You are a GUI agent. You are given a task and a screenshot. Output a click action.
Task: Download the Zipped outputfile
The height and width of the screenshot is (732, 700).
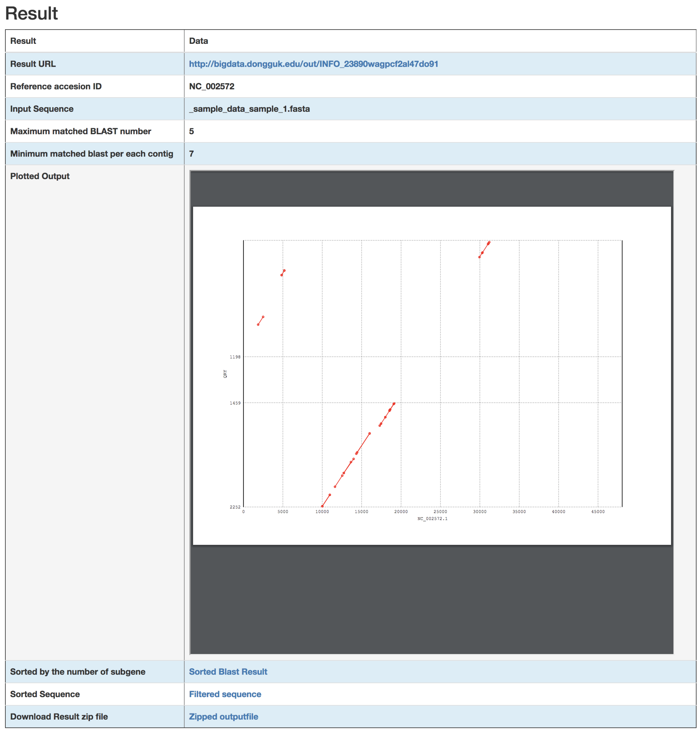click(x=223, y=716)
